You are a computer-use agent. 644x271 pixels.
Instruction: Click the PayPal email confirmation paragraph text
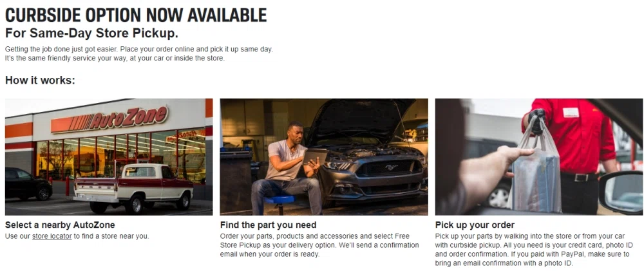tap(533, 250)
